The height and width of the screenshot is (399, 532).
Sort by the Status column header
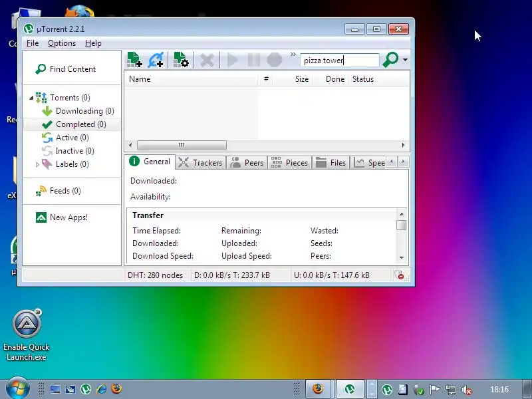click(378, 79)
